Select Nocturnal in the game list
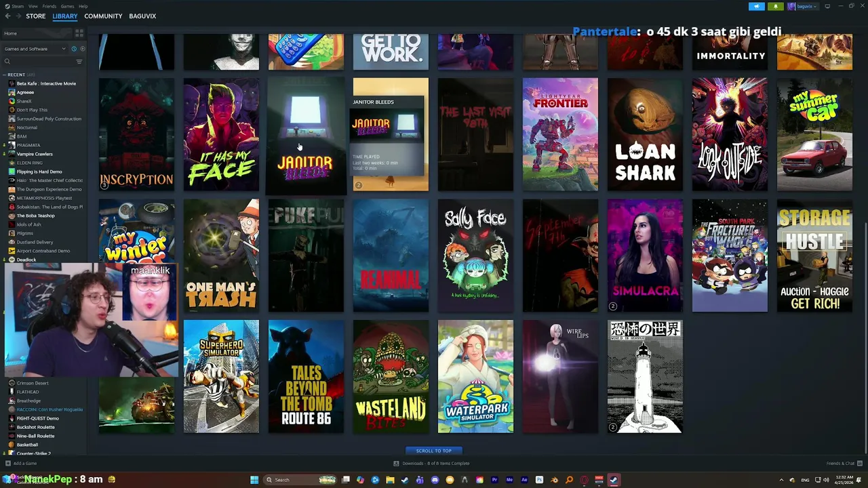 tap(27, 127)
